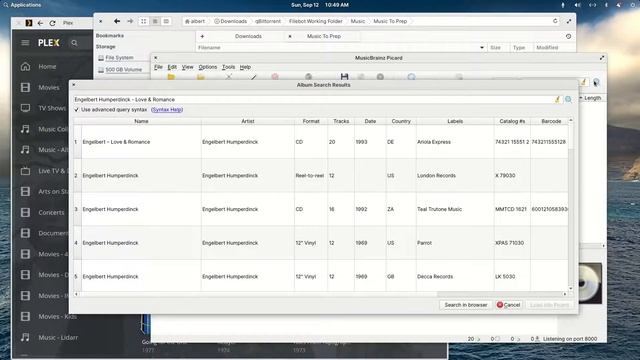Open the Plex hamburger menu
640x360 pixels.
pos(25,42)
